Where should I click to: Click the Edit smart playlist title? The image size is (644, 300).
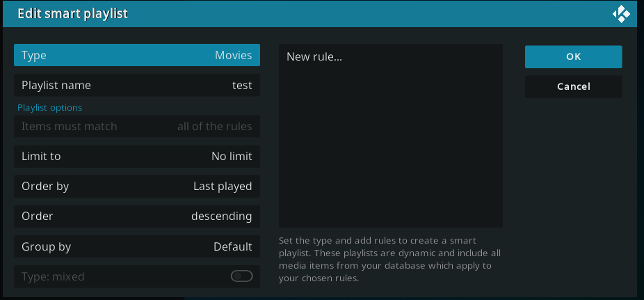pos(73,13)
